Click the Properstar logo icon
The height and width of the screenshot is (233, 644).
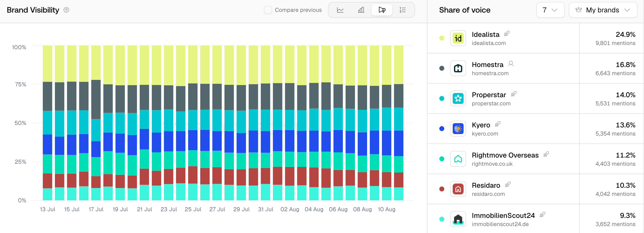tap(458, 99)
